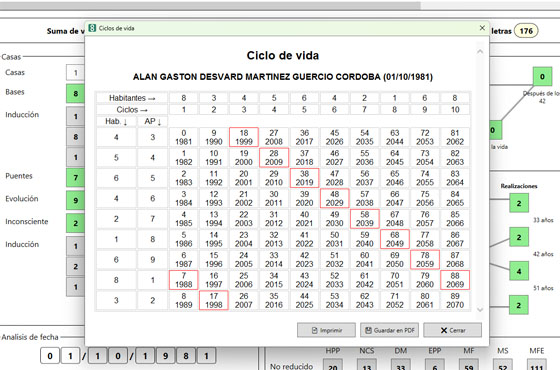Image resolution: width=560 pixels, height=370 pixels.
Task: Click the HPP value box 20
Action: [x=332, y=365]
